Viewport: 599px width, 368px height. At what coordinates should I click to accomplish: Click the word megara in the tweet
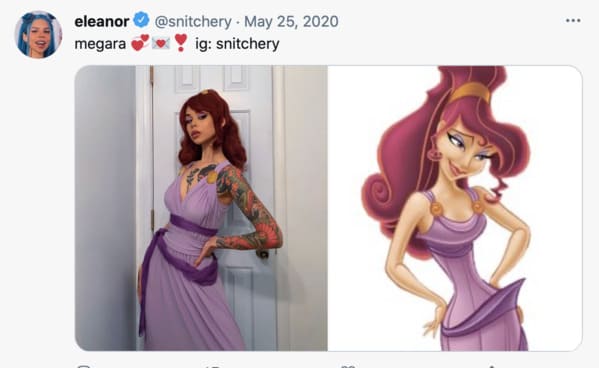(100, 44)
